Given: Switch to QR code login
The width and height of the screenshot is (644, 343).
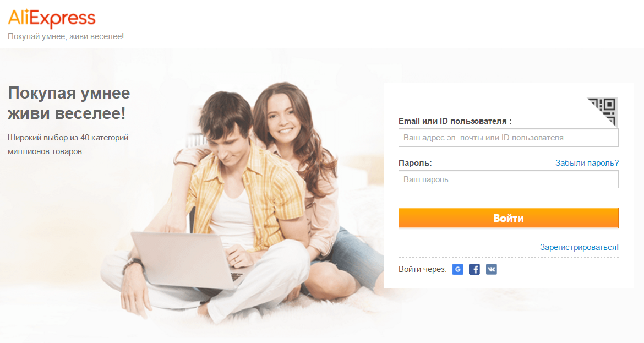Looking at the screenshot, I should 603,111.
